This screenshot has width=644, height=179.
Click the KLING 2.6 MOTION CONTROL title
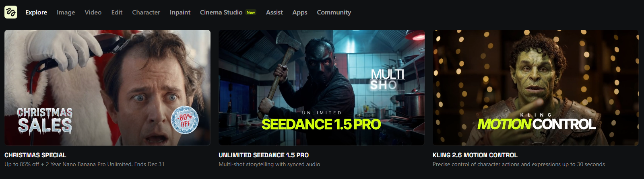pos(475,155)
